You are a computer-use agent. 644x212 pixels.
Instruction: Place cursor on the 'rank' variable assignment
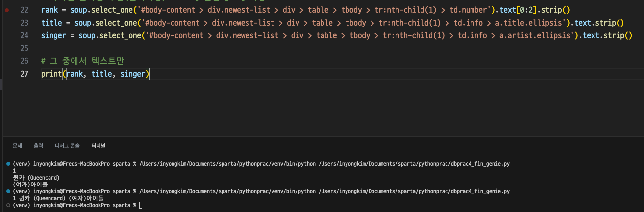click(x=50, y=10)
